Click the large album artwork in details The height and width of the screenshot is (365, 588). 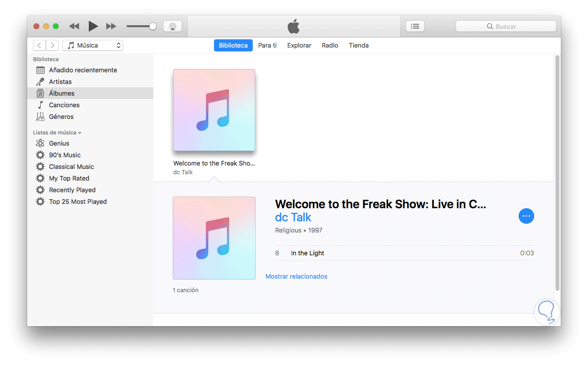(214, 238)
